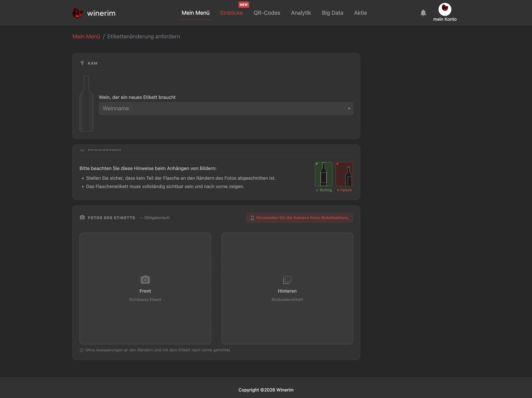Switch to QR-Codes tab
Image resolution: width=532 pixels, height=398 pixels.
point(267,13)
